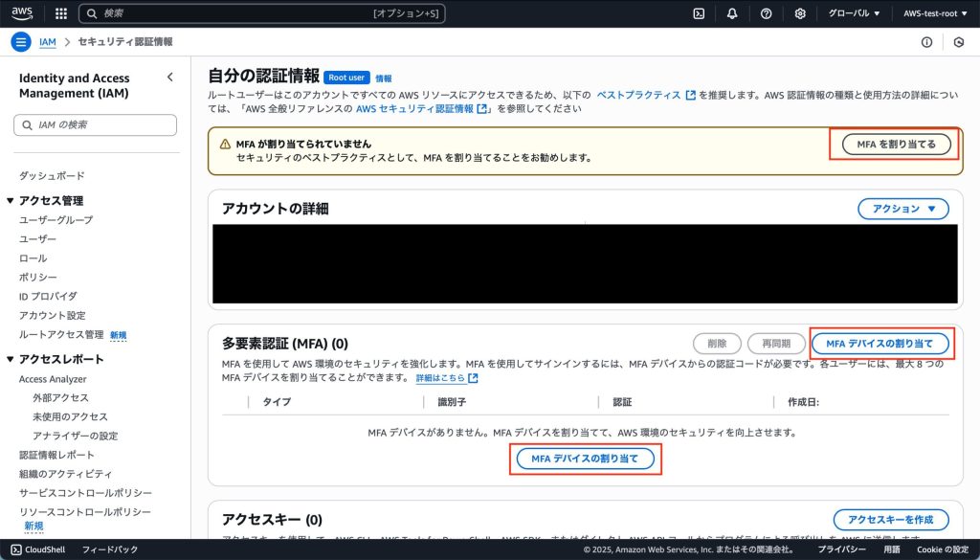Open ユーザー in sidebar
This screenshot has height=560, width=980.
pos(37,238)
